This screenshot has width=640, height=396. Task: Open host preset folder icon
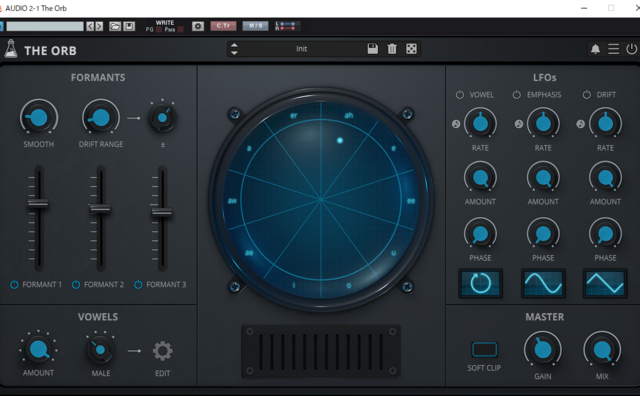click(115, 27)
